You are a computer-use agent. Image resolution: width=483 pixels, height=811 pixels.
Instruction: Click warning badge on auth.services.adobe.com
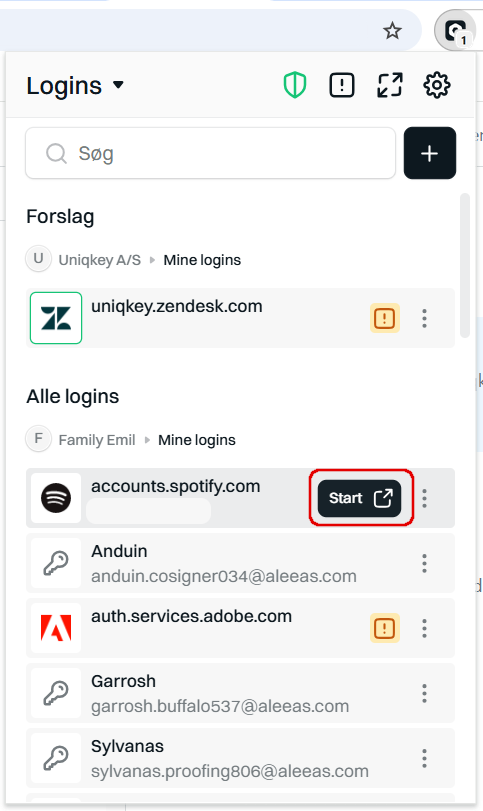pos(384,628)
